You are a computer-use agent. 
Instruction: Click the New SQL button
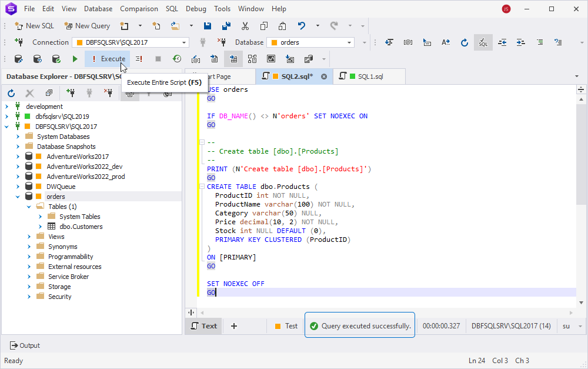coord(34,26)
